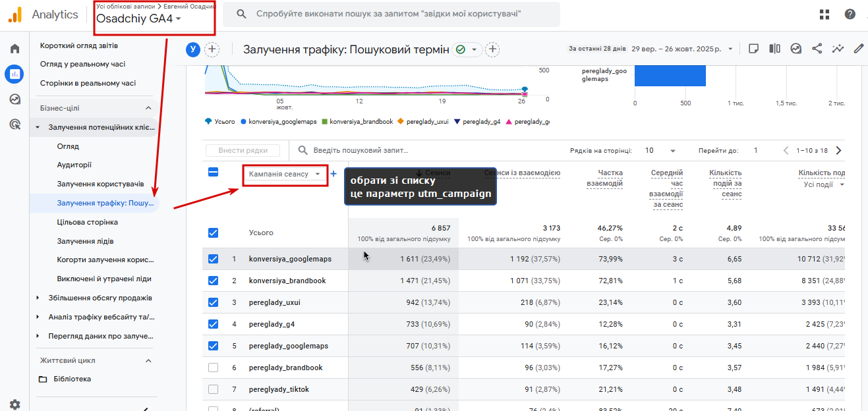Open the Admin gear icon
The height and width of the screenshot is (411, 868).
(14, 404)
